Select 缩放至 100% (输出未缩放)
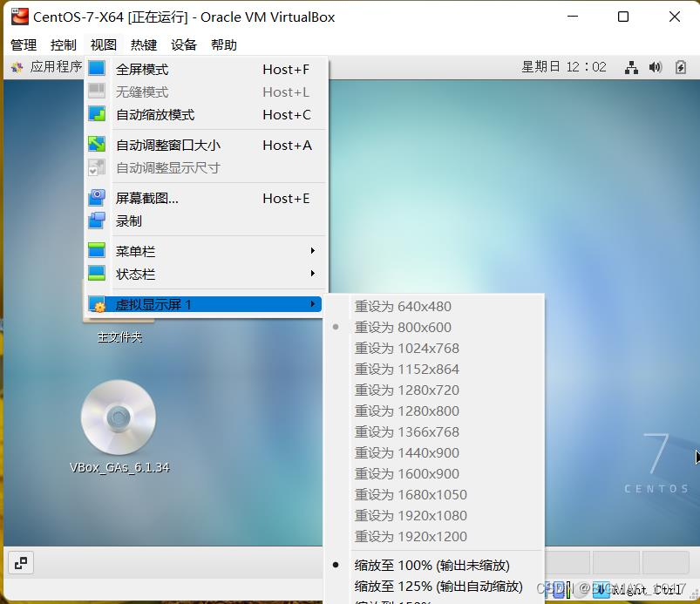Screen dimensions: 700x604 tap(434, 565)
